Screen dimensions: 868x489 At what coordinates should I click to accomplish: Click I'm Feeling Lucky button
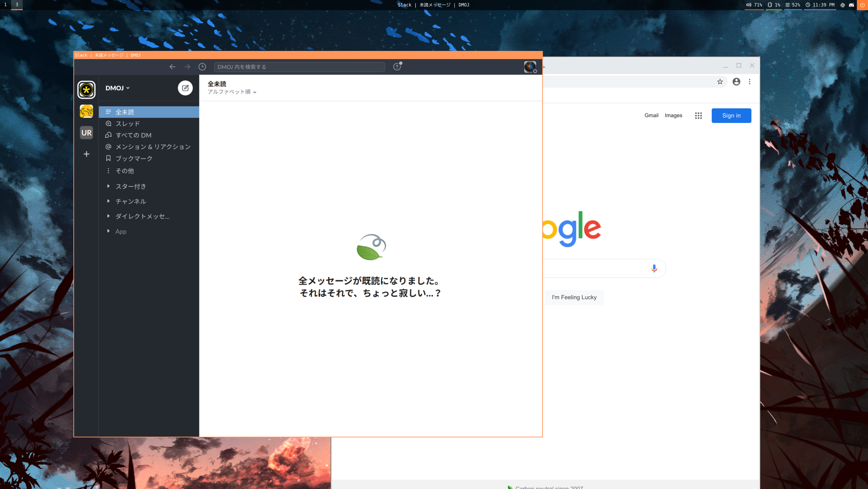574,297
